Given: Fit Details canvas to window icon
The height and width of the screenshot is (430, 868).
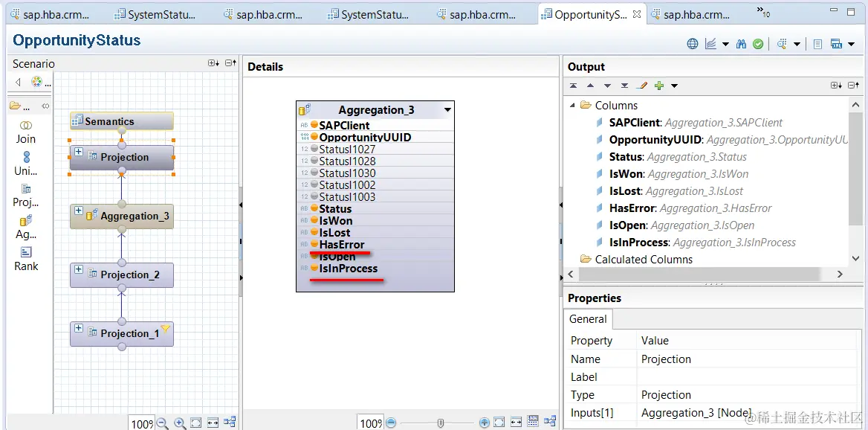Looking at the screenshot, I should coord(499,423).
